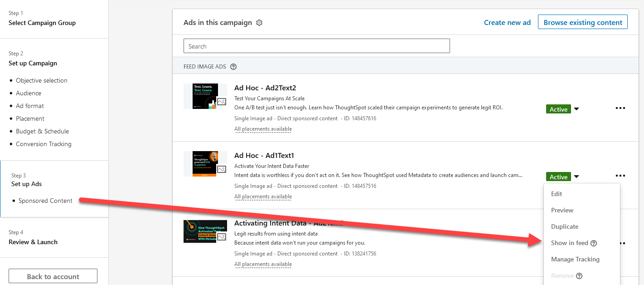This screenshot has width=644, height=285.
Task: Choose Manage Tracking in the ad menu
Action: click(575, 259)
